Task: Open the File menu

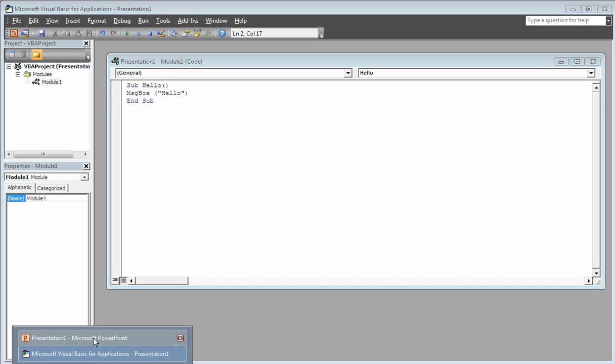Action: tap(17, 21)
